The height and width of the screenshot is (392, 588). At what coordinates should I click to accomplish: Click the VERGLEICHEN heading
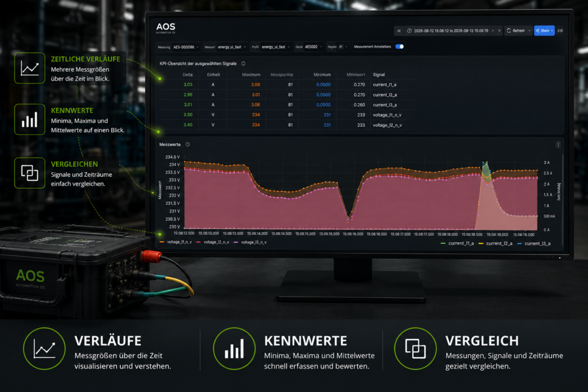pos(74,164)
